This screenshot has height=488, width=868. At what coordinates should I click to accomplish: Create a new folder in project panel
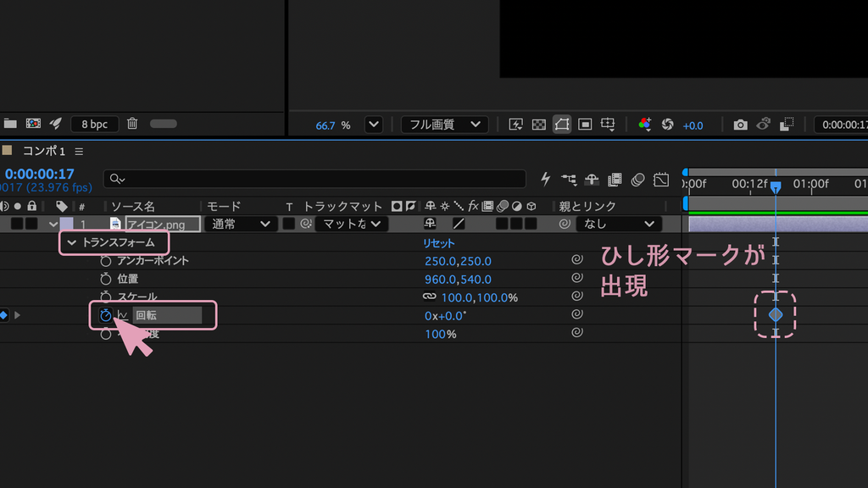10,124
